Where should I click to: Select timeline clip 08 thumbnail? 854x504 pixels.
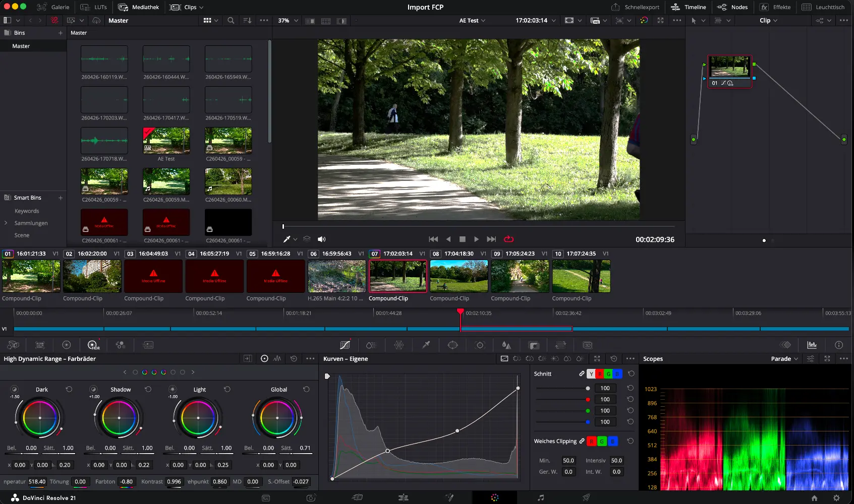click(459, 276)
